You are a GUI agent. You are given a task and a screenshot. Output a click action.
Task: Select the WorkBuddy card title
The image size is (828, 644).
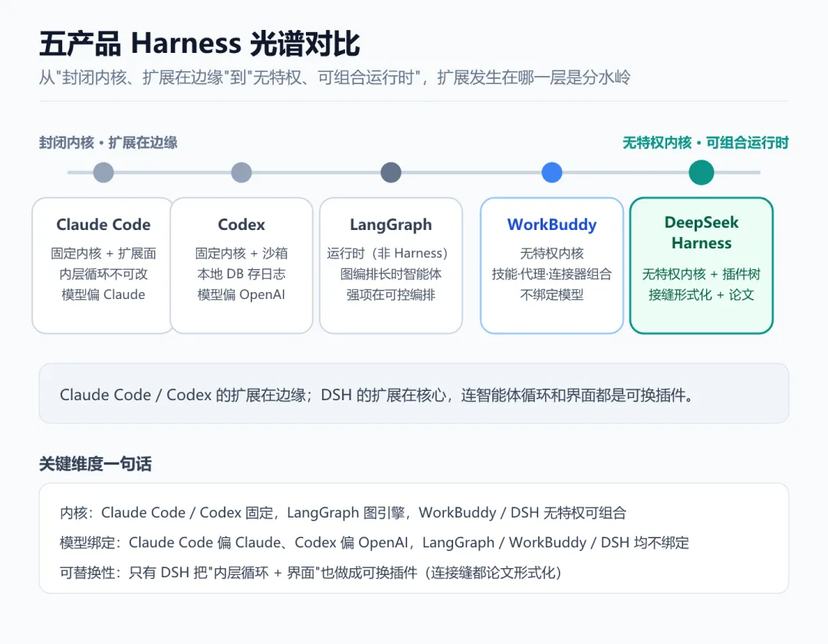[552, 225]
